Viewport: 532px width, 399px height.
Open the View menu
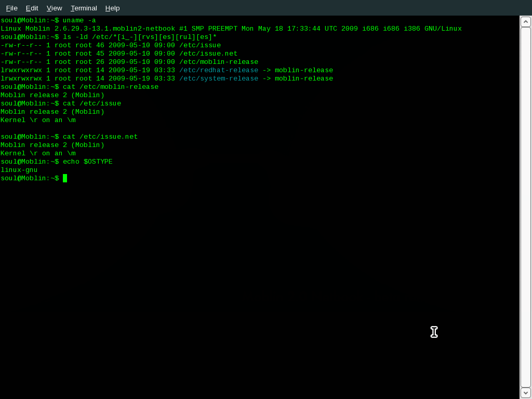54,8
